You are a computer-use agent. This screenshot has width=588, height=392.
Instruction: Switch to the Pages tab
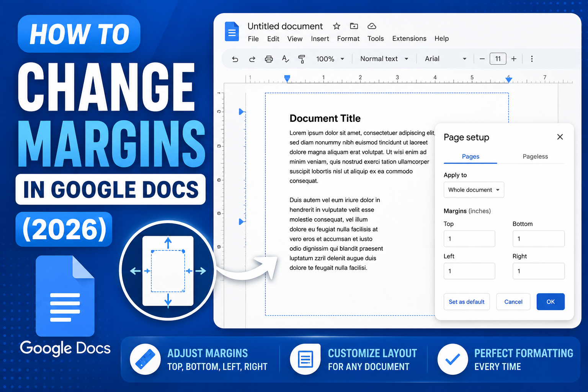point(470,157)
